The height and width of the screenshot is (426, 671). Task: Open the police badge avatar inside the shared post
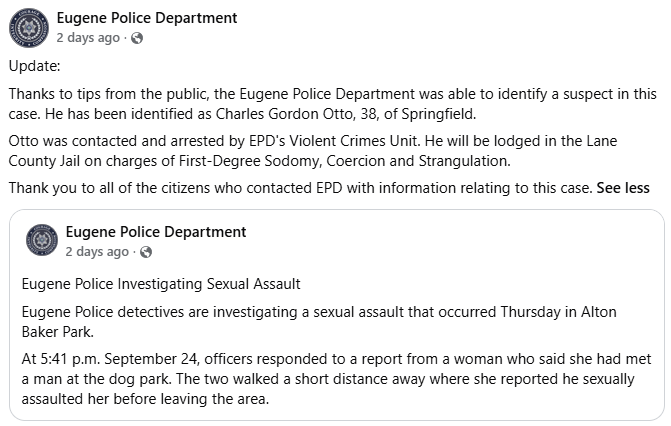pyautogui.click(x=42, y=240)
